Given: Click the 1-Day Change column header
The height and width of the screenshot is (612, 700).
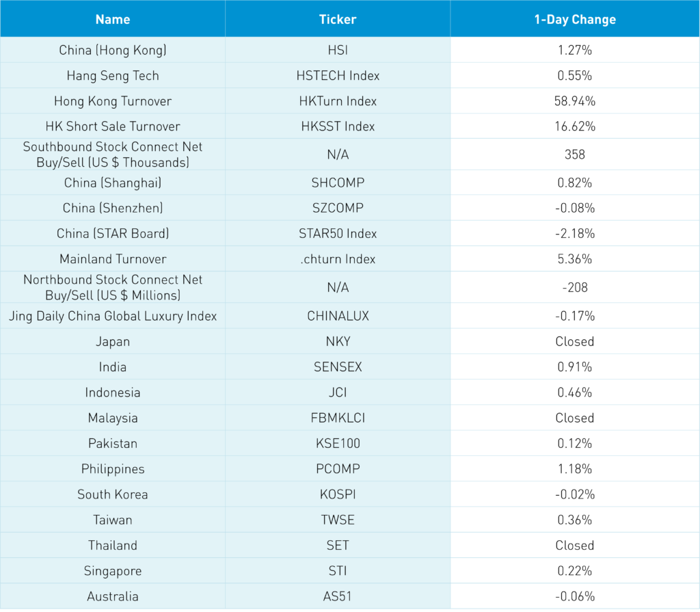Looking at the screenshot, I should (x=575, y=19).
